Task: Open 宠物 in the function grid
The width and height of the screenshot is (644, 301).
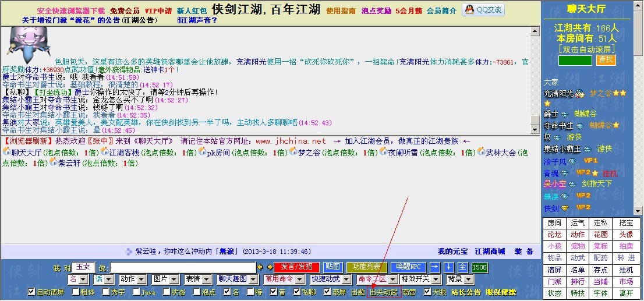Action: pos(578,246)
